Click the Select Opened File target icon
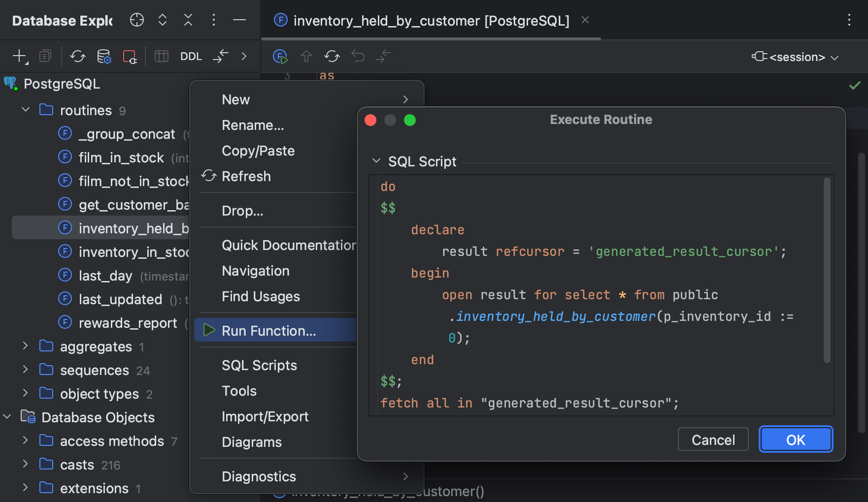Screen dimensions: 868x502 [x=136, y=20]
